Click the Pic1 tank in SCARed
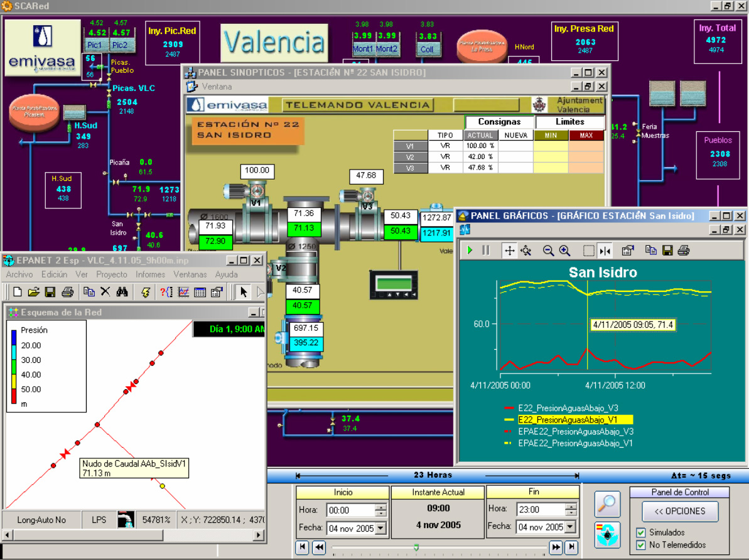The image size is (749, 560). [95, 45]
